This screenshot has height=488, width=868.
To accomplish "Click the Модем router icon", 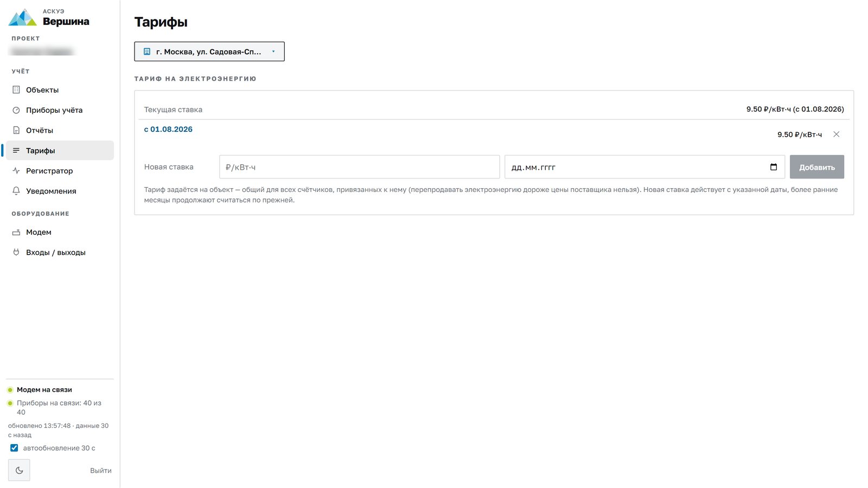I will tap(16, 232).
